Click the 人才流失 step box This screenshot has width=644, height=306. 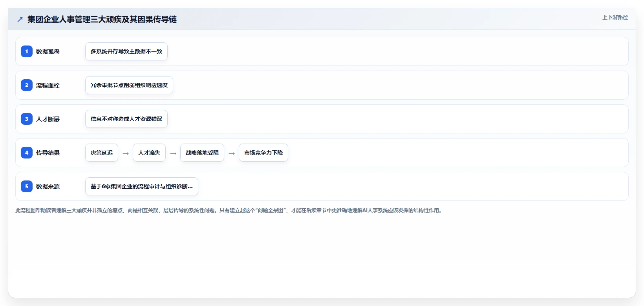149,153
